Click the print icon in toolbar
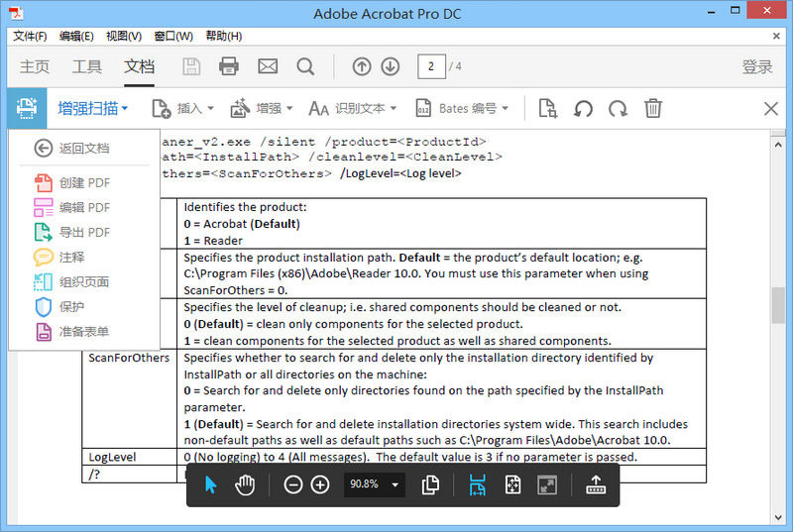793x532 pixels. 229,66
